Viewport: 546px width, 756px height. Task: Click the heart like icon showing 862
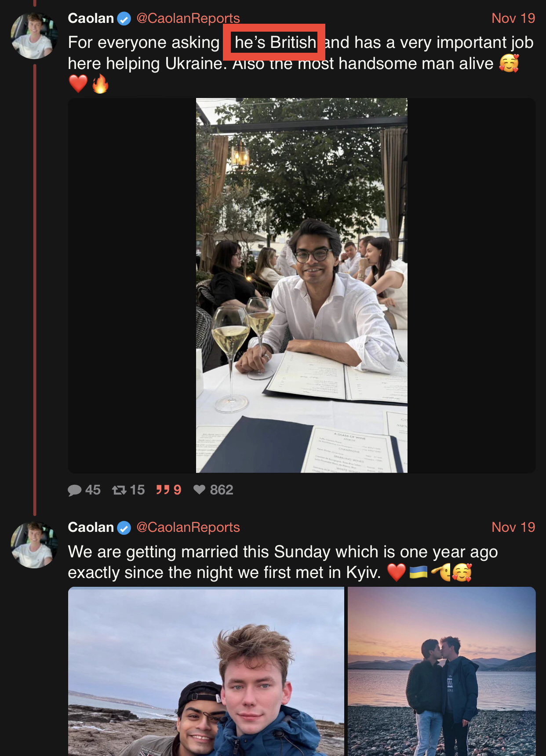(x=200, y=490)
